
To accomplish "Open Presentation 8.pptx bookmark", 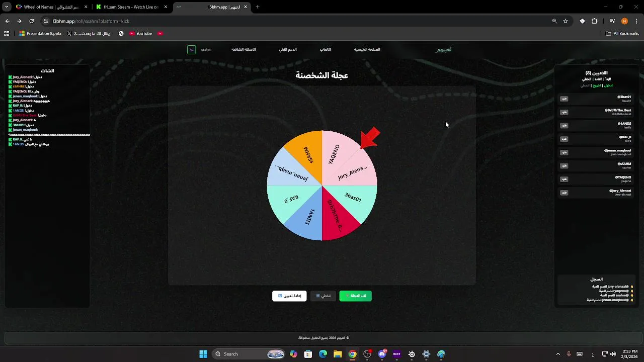I will tap(40, 34).
